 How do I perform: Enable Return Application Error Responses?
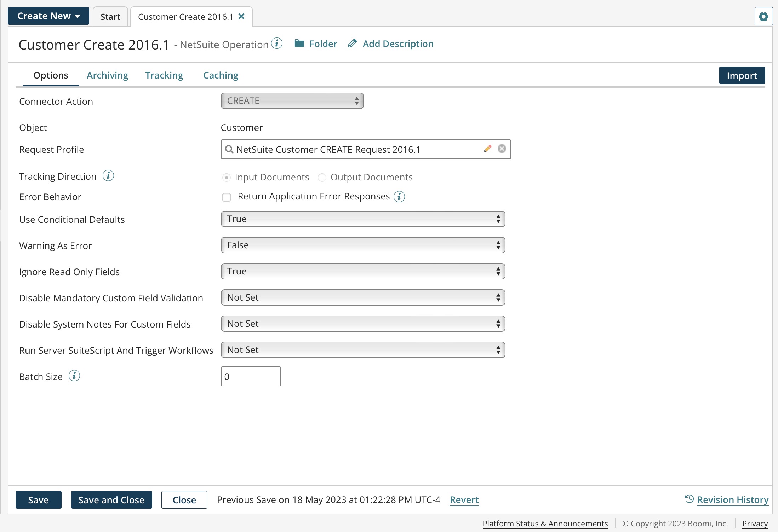click(x=227, y=197)
